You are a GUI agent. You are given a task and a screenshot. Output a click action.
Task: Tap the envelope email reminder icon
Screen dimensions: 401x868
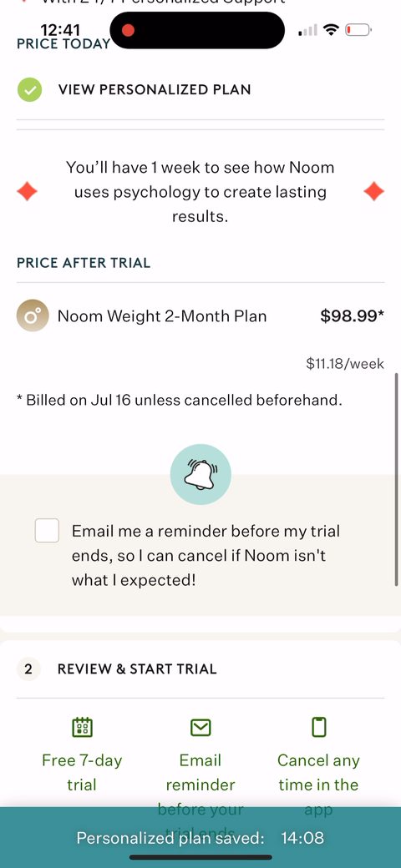200,728
